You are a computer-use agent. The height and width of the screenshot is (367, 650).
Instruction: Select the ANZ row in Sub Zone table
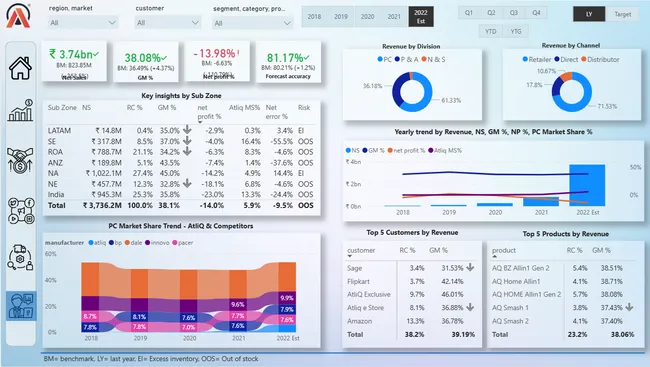click(181, 163)
